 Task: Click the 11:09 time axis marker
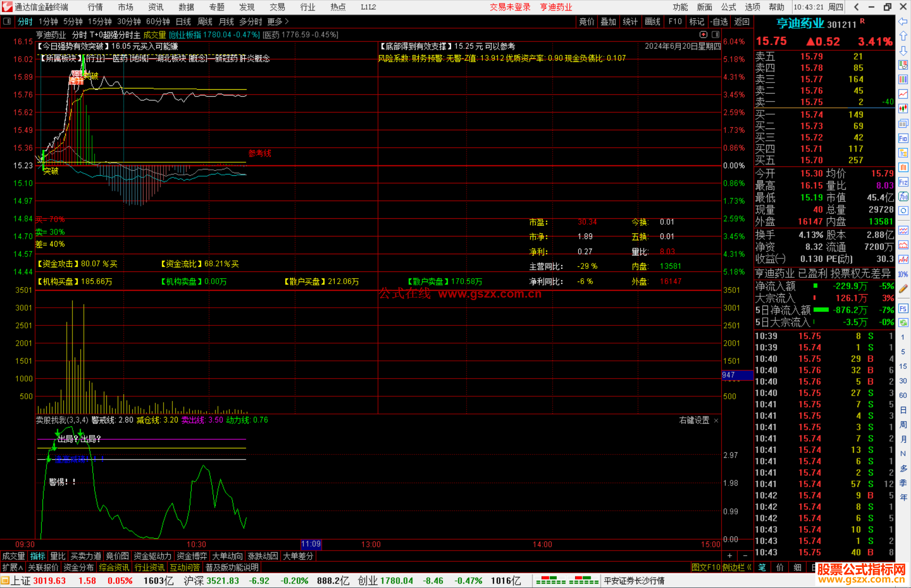coord(311,544)
